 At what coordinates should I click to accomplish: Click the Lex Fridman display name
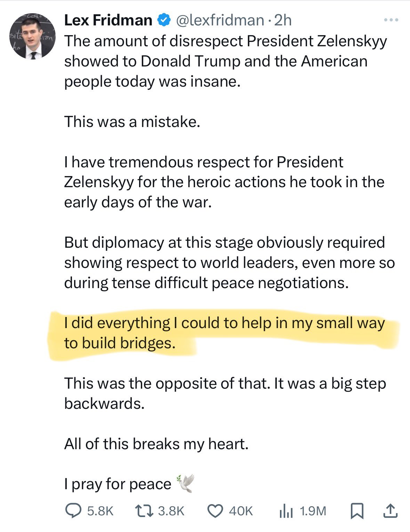(108, 20)
